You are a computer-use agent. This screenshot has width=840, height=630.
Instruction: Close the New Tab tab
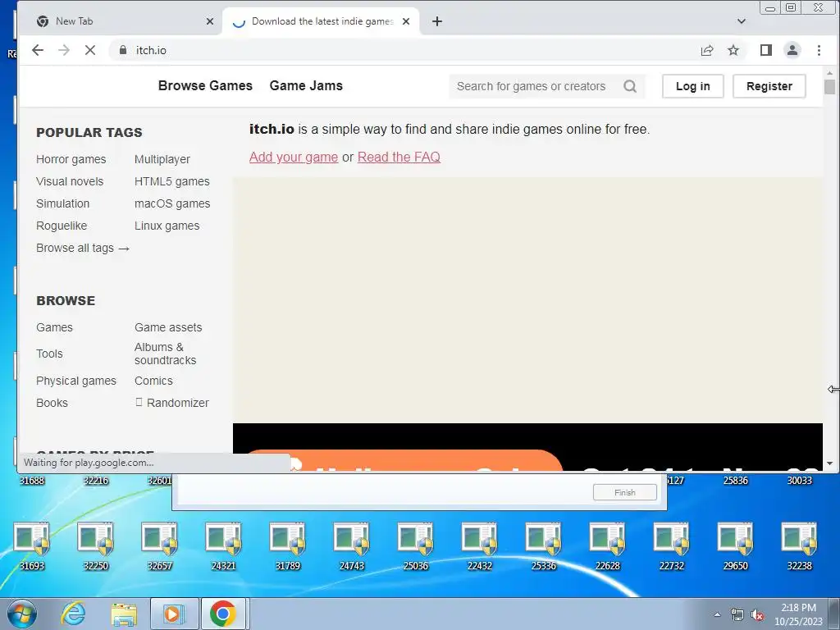[x=209, y=21]
